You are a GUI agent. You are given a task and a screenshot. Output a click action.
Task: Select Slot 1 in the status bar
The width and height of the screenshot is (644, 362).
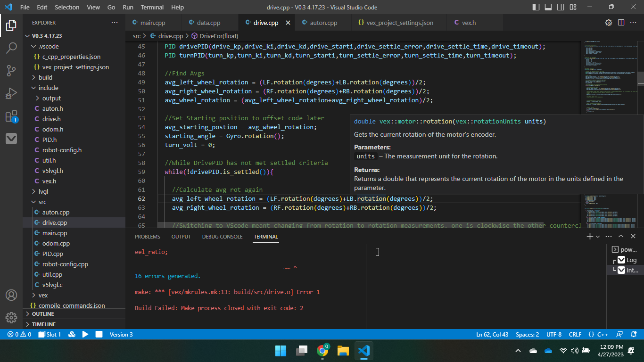(50, 334)
